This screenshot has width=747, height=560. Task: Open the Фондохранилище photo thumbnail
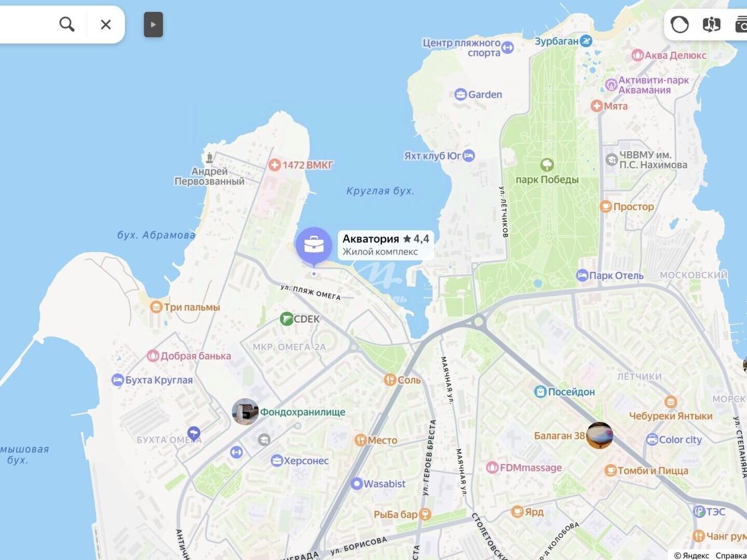point(245,412)
